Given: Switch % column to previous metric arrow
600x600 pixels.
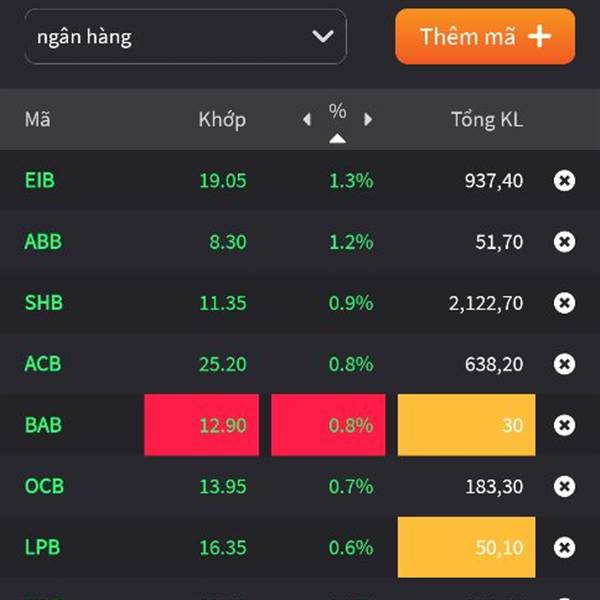Looking at the screenshot, I should coord(307,119).
